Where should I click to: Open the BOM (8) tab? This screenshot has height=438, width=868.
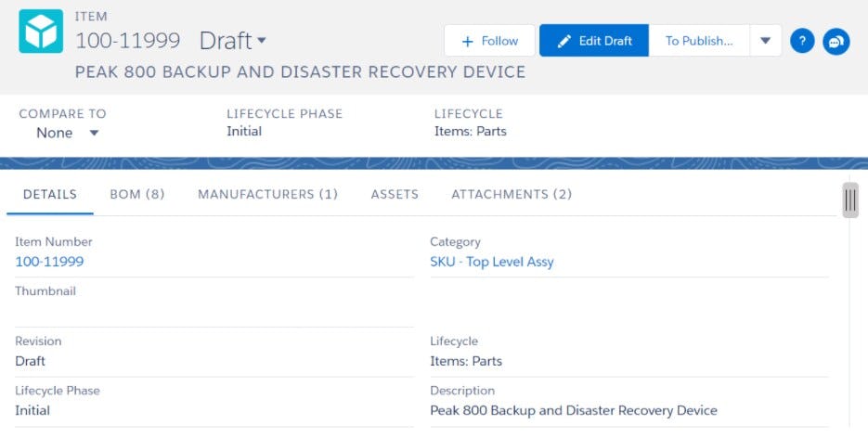point(137,195)
